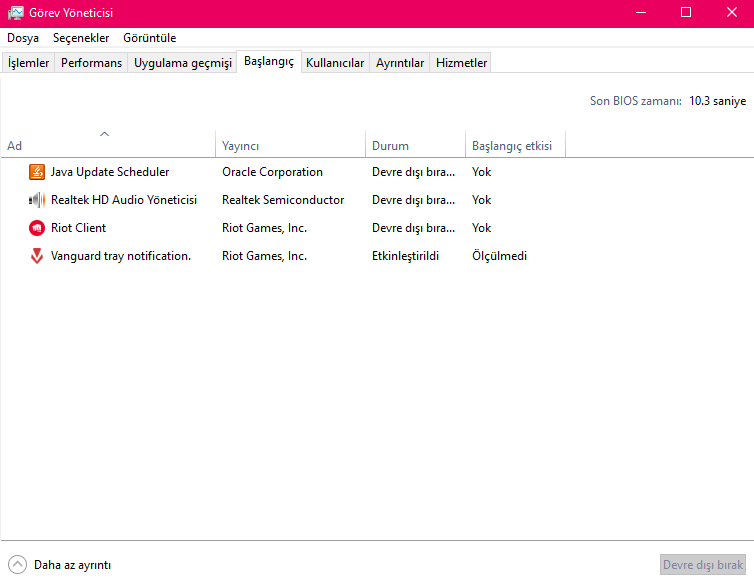754x586 pixels.
Task: Click Riot Games, Inc. in Vanguard row
Action: [264, 256]
